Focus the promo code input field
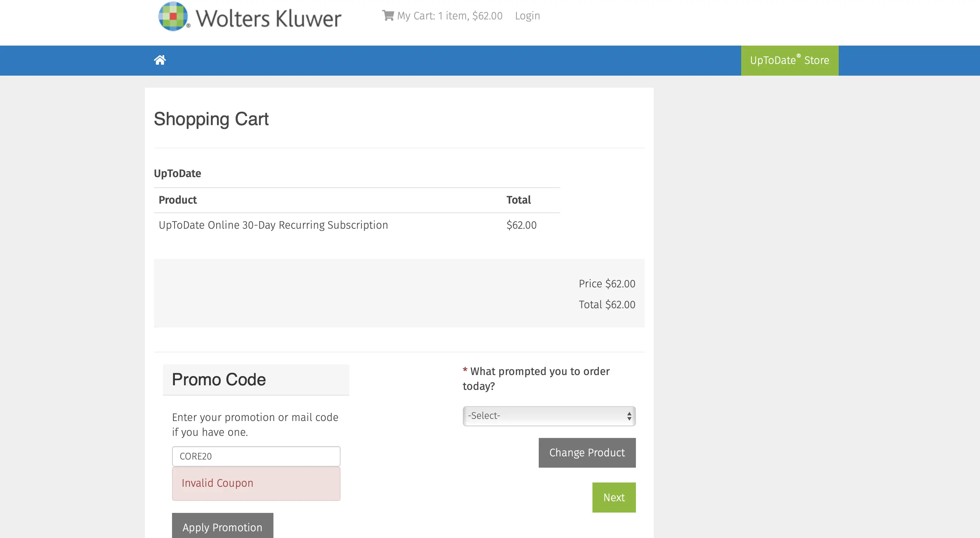Viewport: 980px width, 538px height. point(256,456)
